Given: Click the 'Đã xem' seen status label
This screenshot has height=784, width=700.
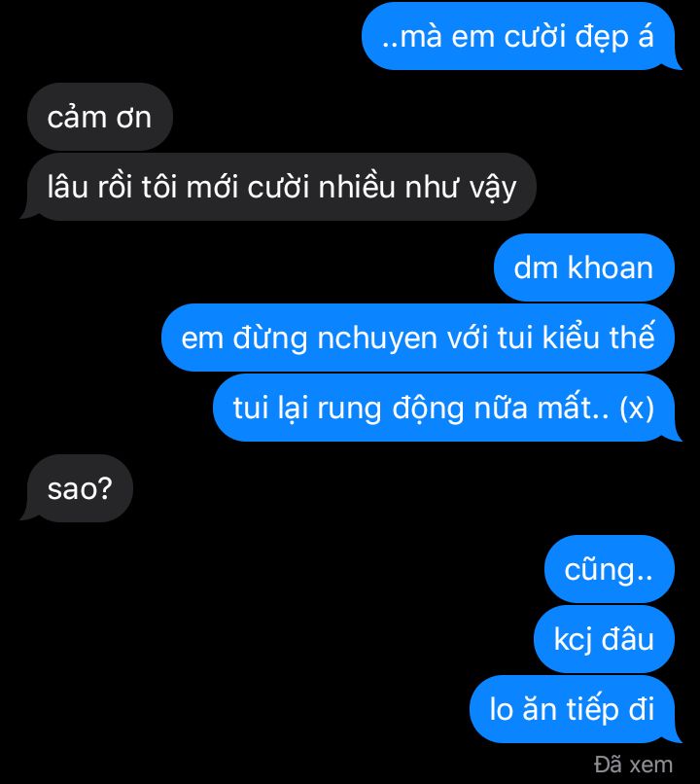Looking at the screenshot, I should pyautogui.click(x=633, y=765).
